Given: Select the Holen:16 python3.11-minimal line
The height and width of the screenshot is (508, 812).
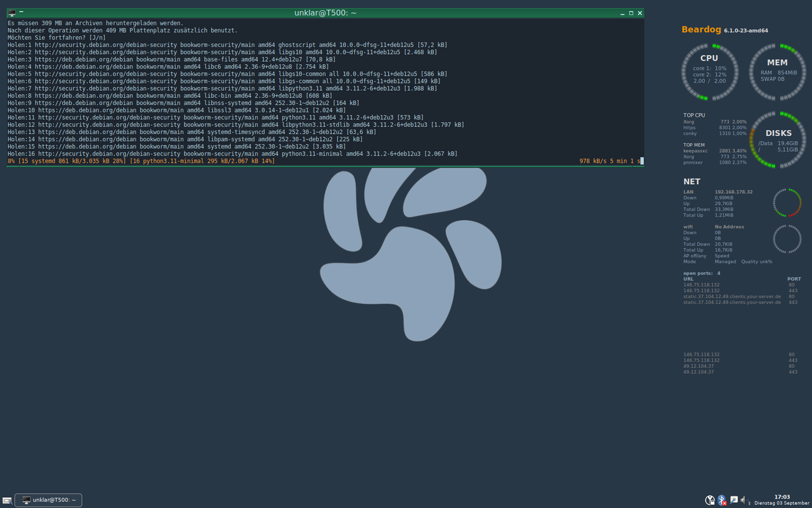Looking at the screenshot, I should pos(232,154).
